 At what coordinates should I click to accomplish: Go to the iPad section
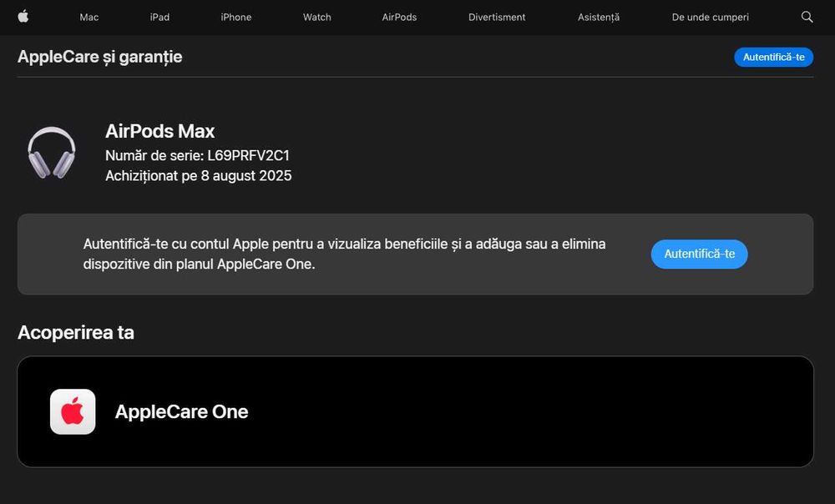tap(159, 17)
